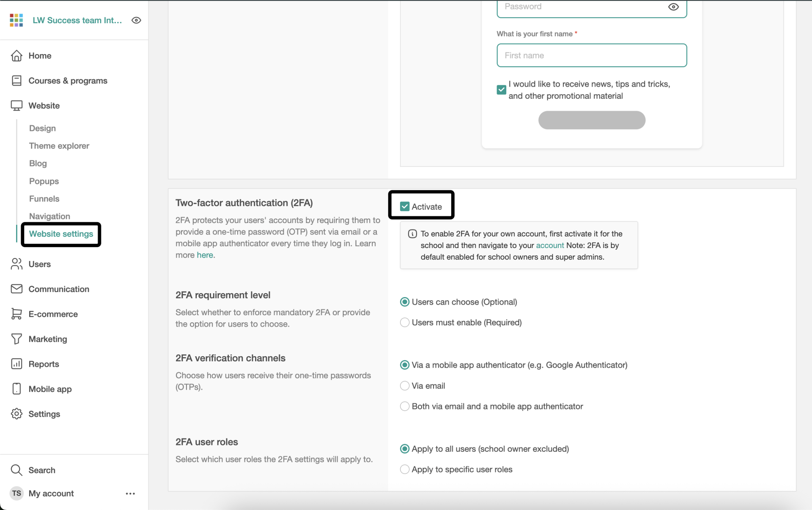812x510 pixels.
Task: Open Communication envelope icon
Action: (x=16, y=289)
